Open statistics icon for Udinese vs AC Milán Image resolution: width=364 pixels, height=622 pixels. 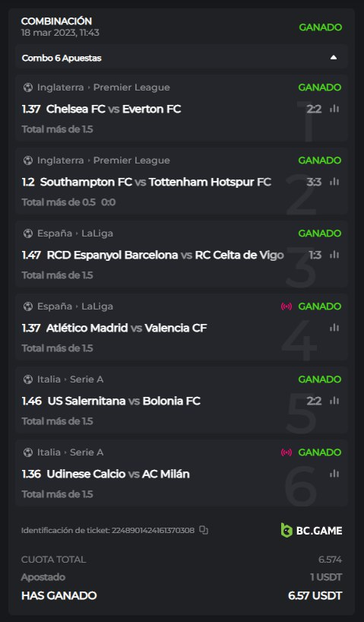pyautogui.click(x=334, y=474)
